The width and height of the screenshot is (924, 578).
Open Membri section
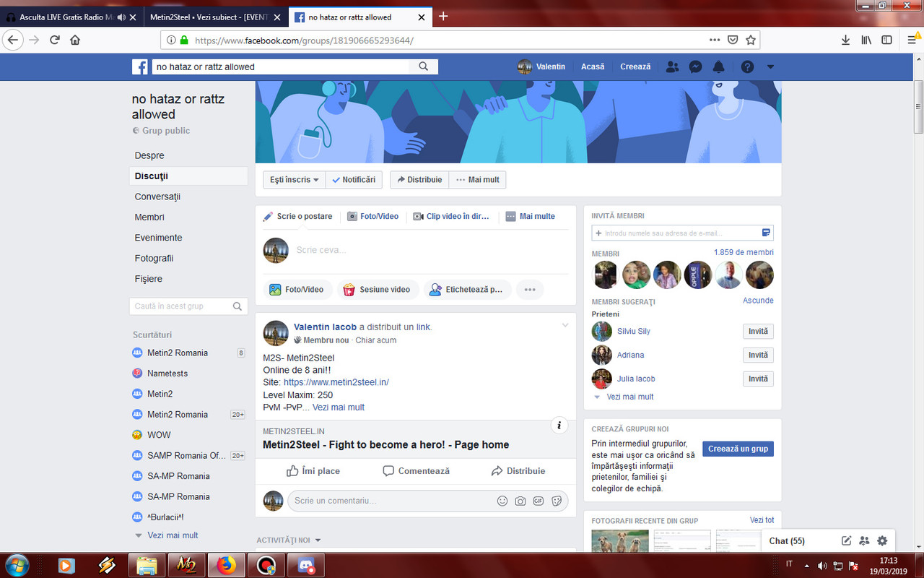click(x=149, y=217)
